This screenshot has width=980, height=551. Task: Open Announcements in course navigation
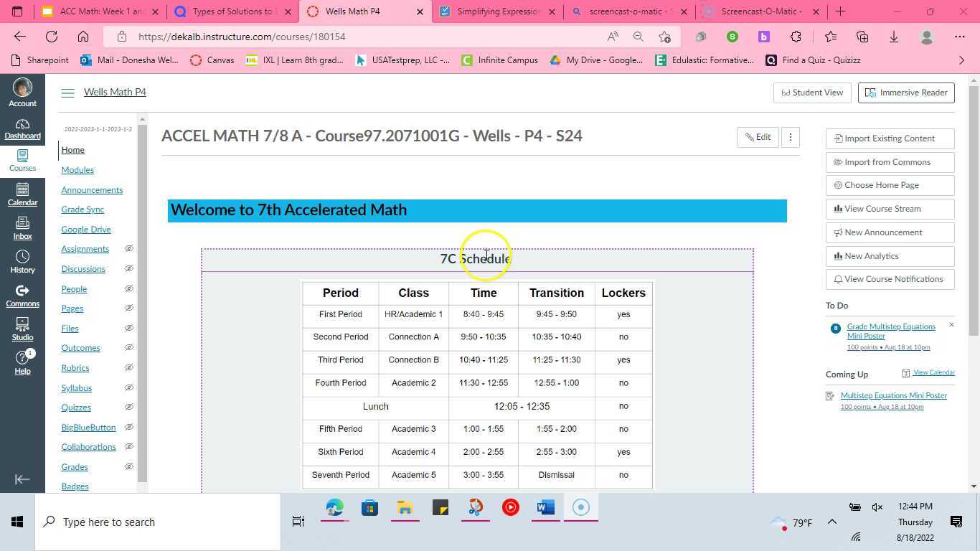pos(92,190)
